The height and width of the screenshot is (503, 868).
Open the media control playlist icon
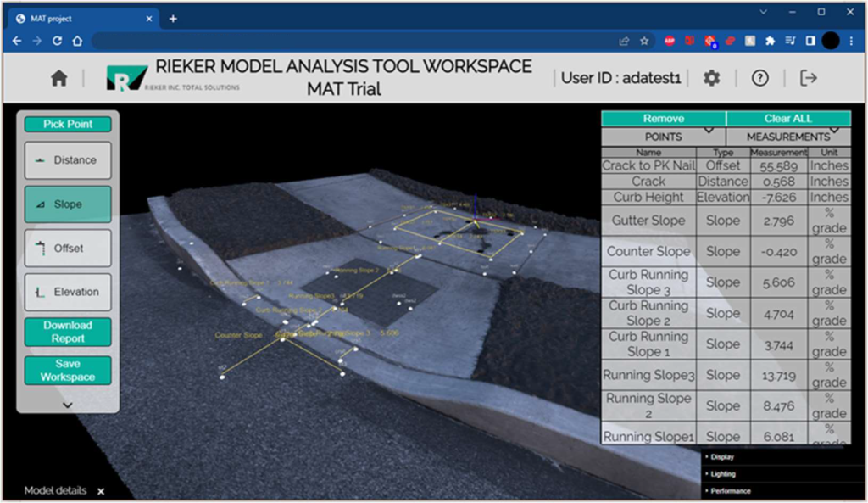pyautogui.click(x=790, y=41)
